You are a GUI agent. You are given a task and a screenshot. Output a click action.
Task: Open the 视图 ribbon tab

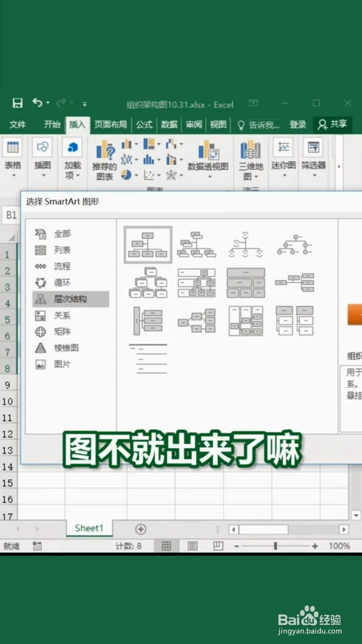coord(218,125)
